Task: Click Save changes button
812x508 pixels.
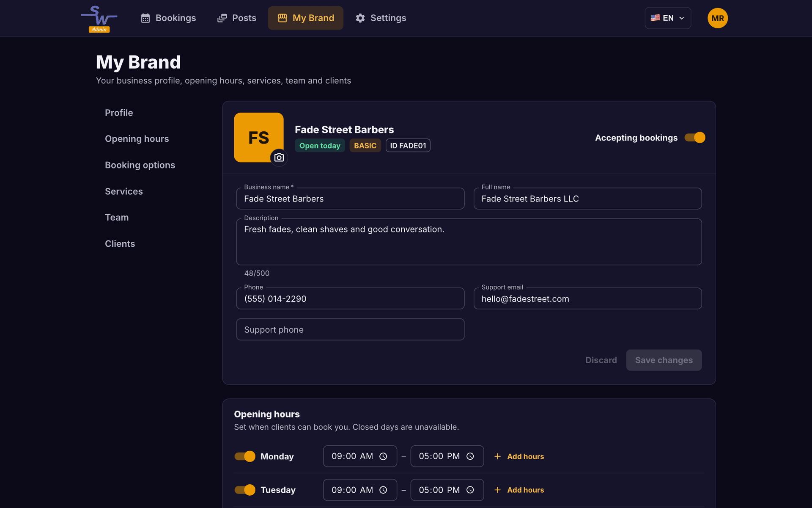Action: [664, 360]
